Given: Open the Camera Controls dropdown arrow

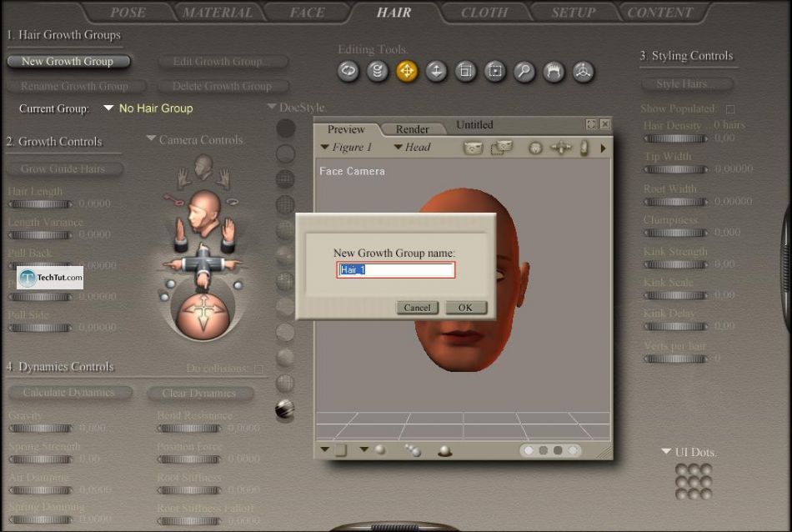Looking at the screenshot, I should click(x=151, y=138).
